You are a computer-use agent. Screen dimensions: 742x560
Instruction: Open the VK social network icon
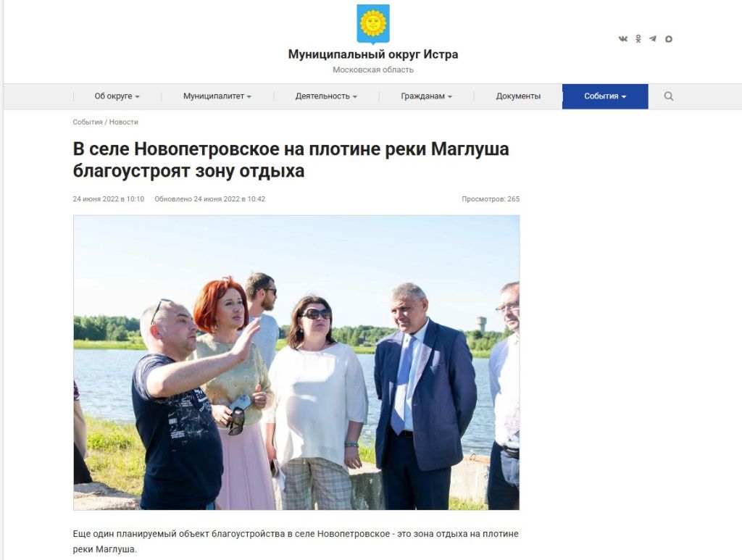point(622,39)
